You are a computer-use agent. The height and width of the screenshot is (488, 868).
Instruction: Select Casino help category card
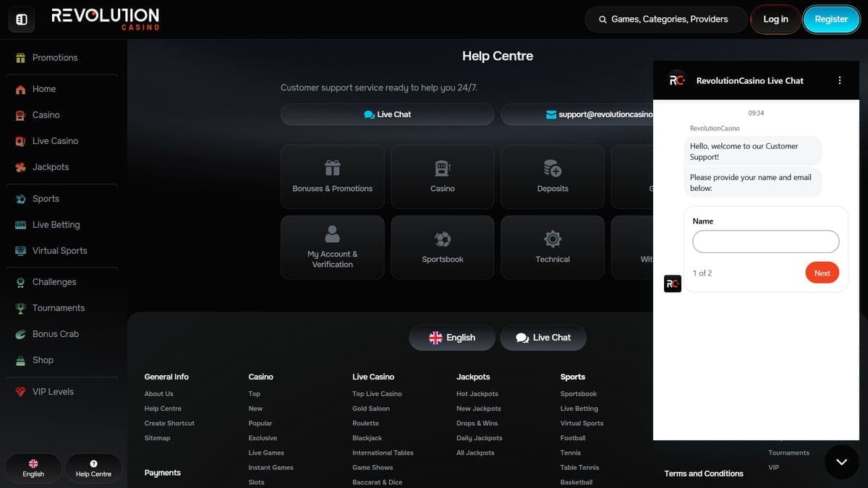[443, 177]
